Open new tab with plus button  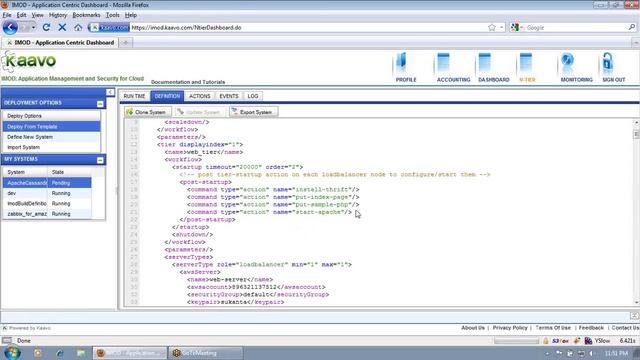click(x=126, y=42)
